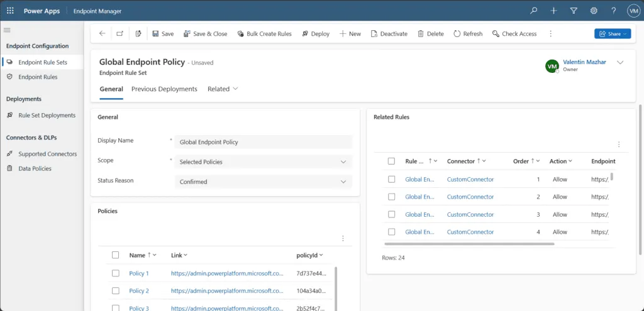This screenshot has height=311, width=644.
Task: Select all rows in Policies grid
Action: pyautogui.click(x=116, y=255)
